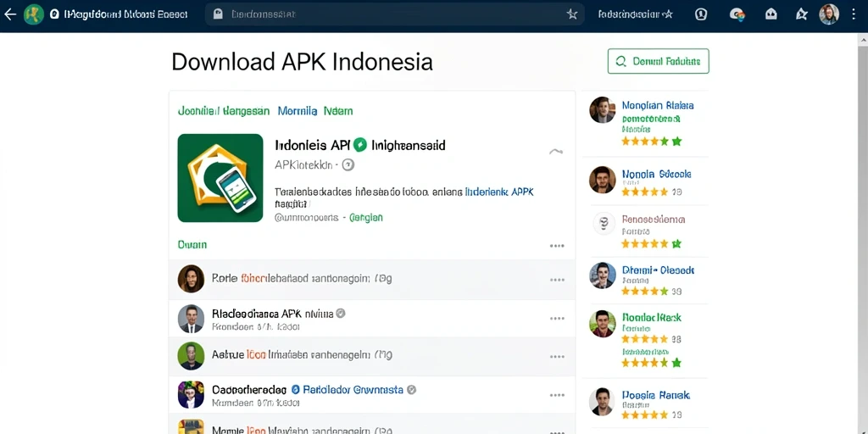Click the 'Poosira' reviewer avatar
The image size is (868, 434).
(603, 402)
